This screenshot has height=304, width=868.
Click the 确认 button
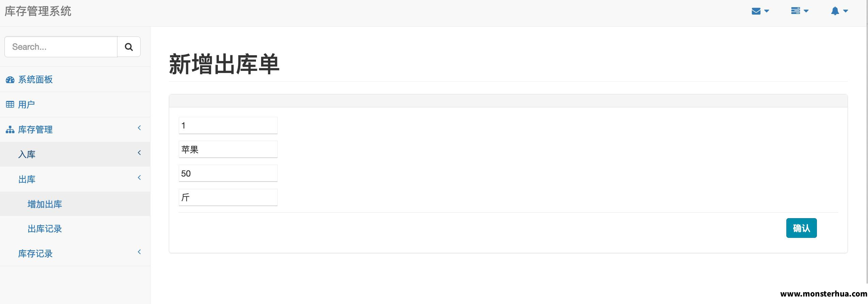pyautogui.click(x=801, y=228)
